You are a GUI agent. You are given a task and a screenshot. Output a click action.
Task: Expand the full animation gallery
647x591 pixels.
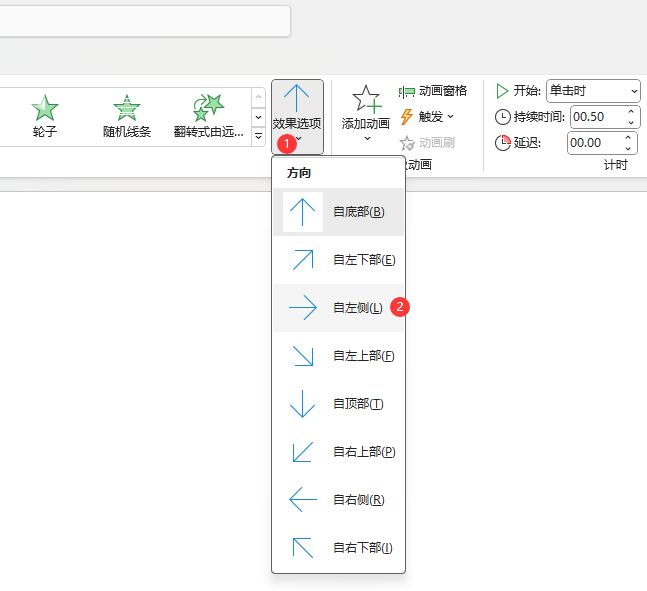click(x=258, y=136)
